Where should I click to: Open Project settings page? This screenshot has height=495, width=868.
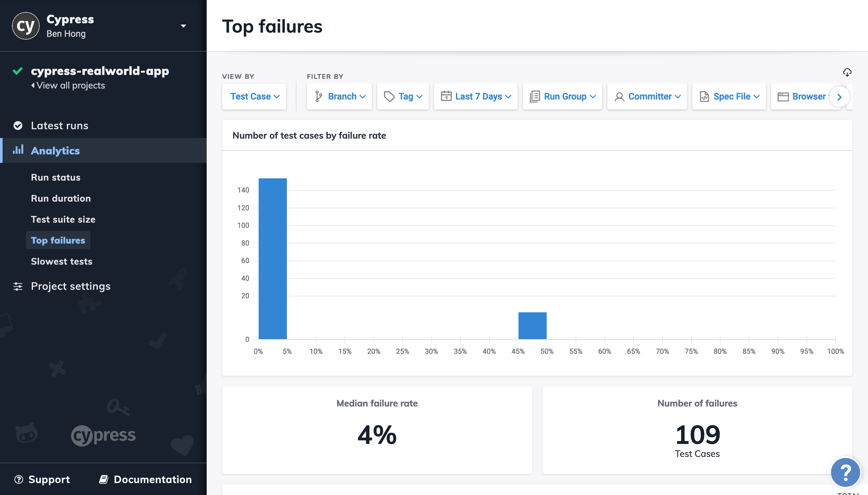(70, 286)
